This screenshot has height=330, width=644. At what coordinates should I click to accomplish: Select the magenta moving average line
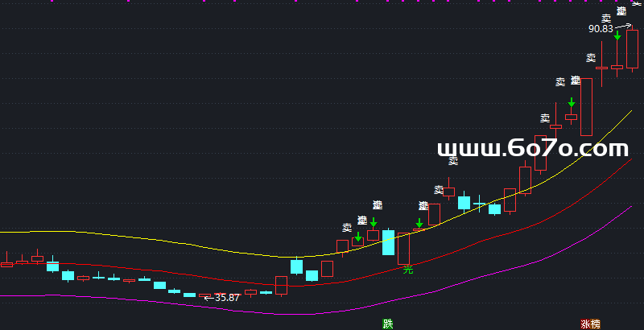(161, 302)
